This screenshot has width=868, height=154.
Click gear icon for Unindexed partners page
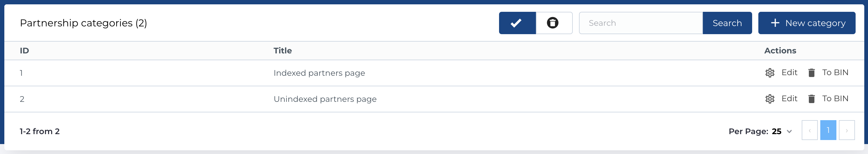pyautogui.click(x=770, y=99)
